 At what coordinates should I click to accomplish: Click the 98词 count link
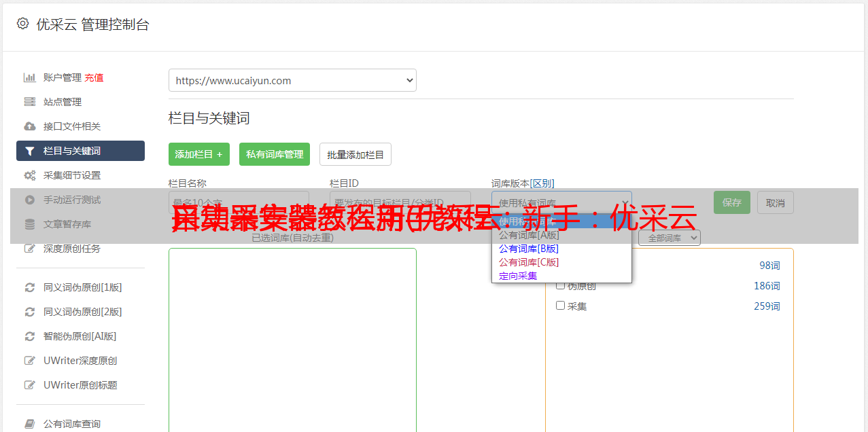pos(770,266)
